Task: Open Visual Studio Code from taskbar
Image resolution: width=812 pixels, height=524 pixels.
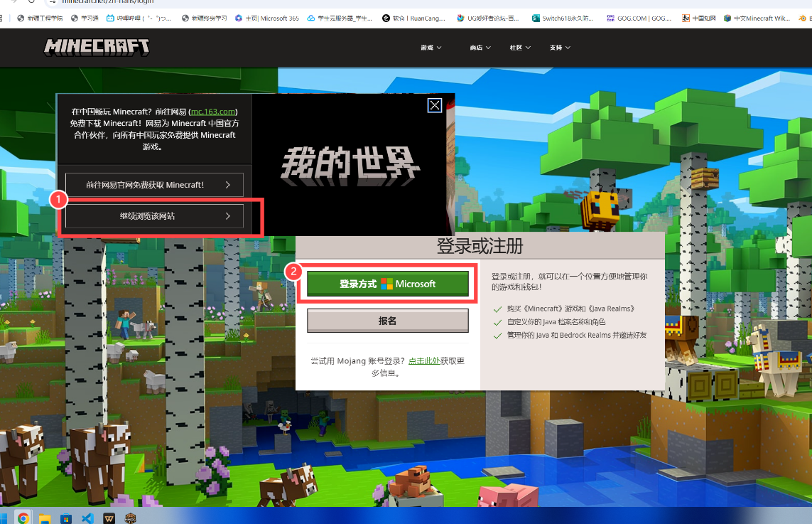Action: point(87,518)
